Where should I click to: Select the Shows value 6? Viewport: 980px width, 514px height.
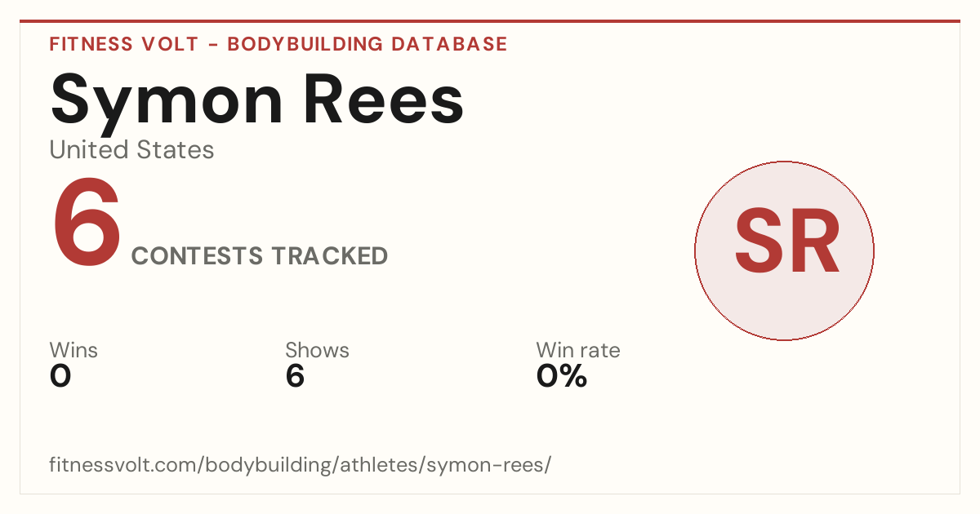click(295, 376)
